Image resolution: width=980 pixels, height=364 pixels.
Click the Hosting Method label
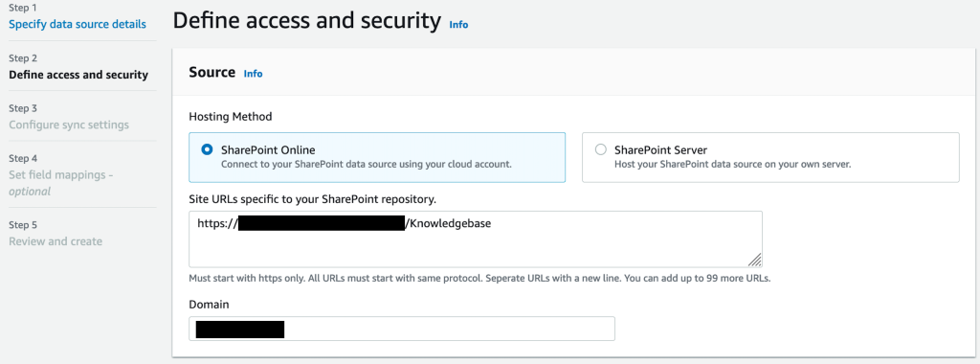click(231, 116)
